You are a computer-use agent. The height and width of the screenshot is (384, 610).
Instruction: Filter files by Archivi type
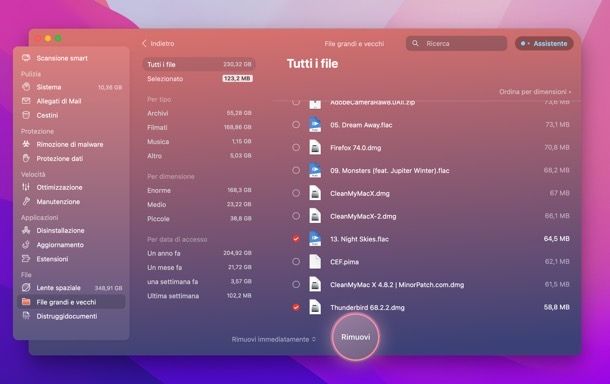[x=199, y=113]
